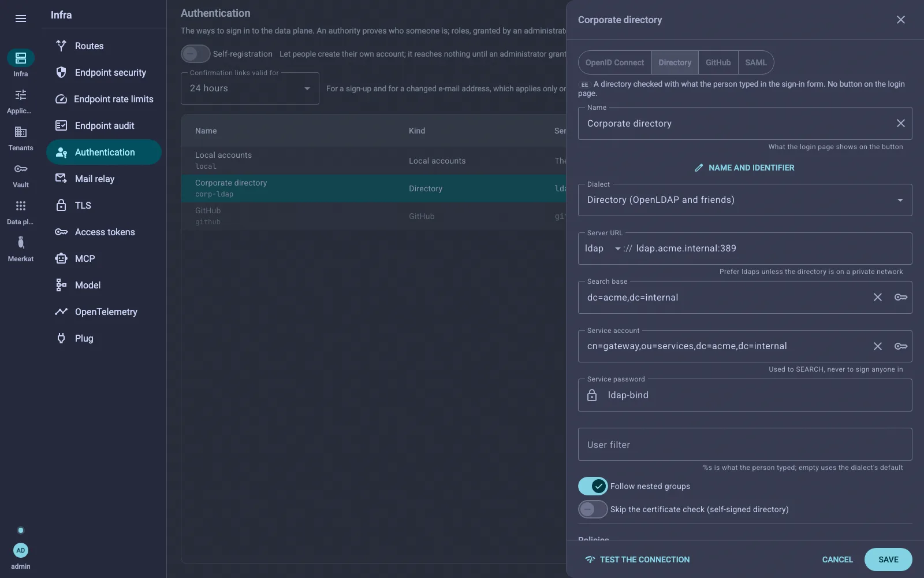Click the Plug icon entry

pos(61,338)
